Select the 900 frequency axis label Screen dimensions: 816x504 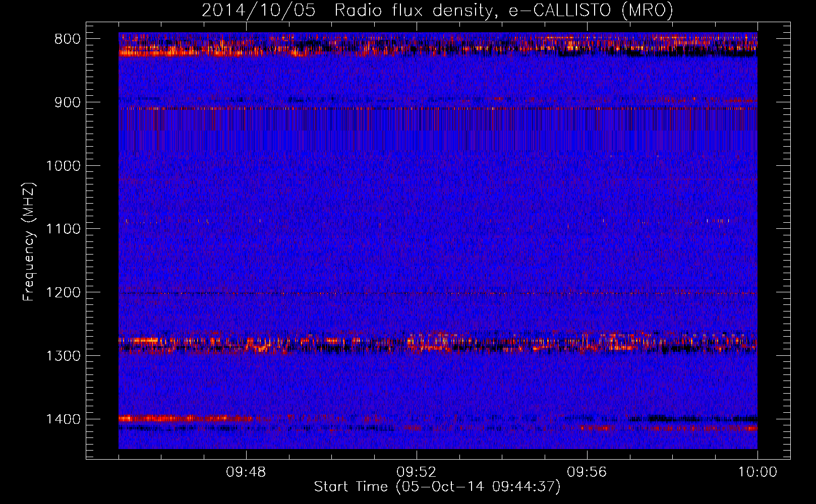point(67,102)
